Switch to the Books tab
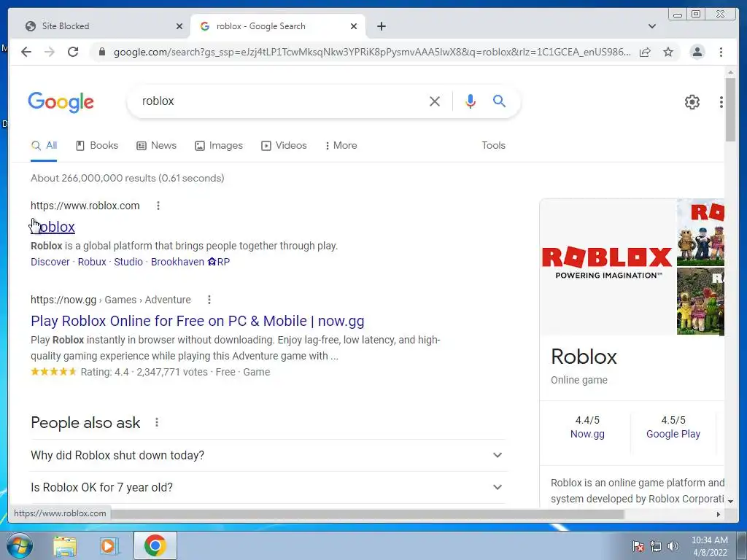Image resolution: width=747 pixels, height=560 pixels. tap(97, 146)
